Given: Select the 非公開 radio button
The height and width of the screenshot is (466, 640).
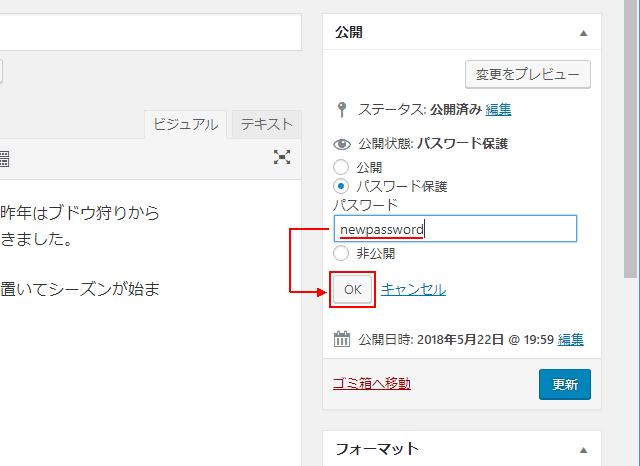Looking at the screenshot, I should pyautogui.click(x=341, y=253).
